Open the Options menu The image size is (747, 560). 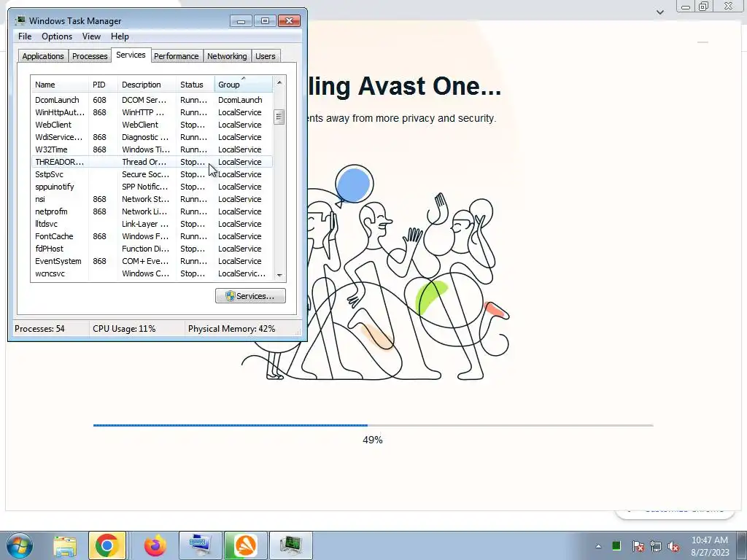(57, 36)
